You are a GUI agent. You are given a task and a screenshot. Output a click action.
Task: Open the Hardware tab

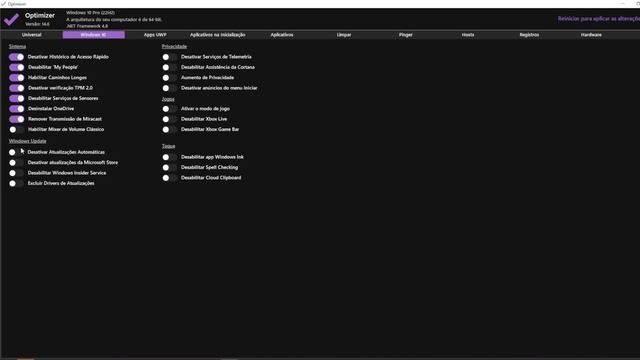point(591,35)
